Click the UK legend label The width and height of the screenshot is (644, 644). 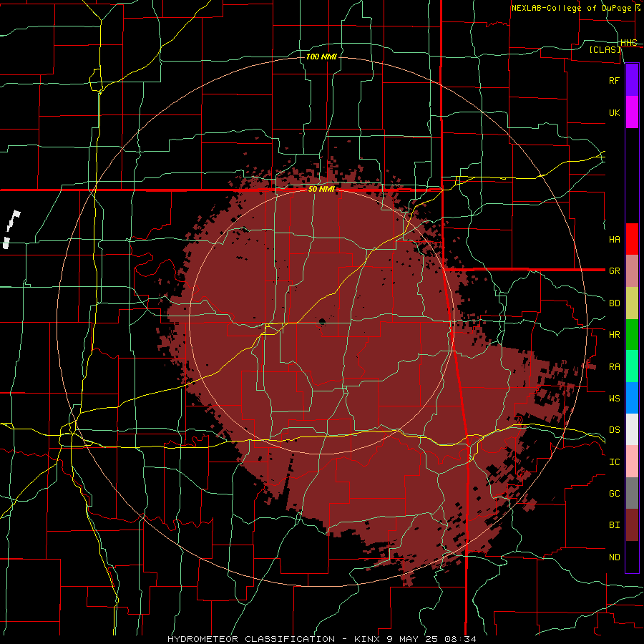click(614, 112)
